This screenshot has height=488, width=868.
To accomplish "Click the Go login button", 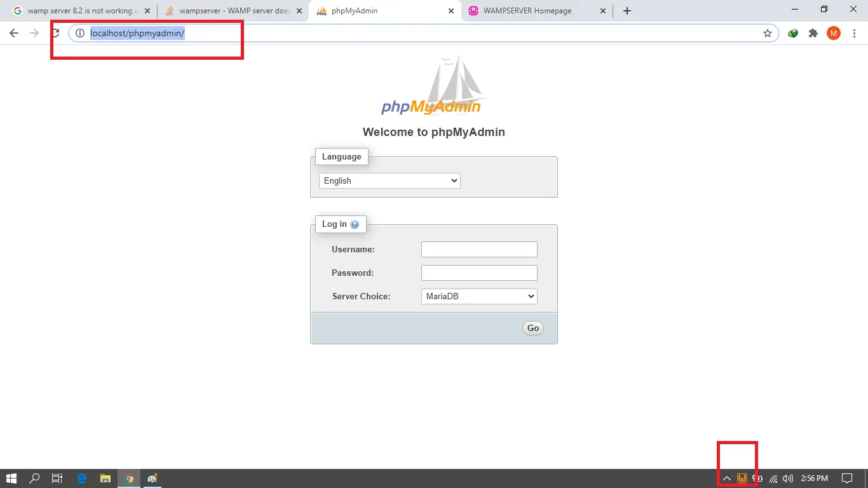I will click(x=533, y=329).
